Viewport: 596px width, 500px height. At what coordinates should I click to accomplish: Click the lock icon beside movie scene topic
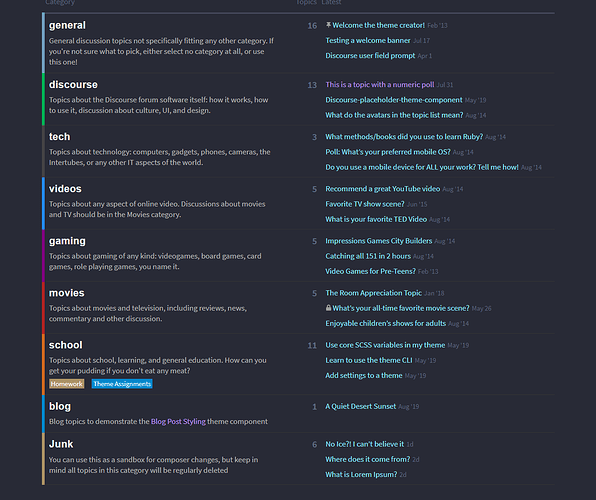click(x=328, y=308)
